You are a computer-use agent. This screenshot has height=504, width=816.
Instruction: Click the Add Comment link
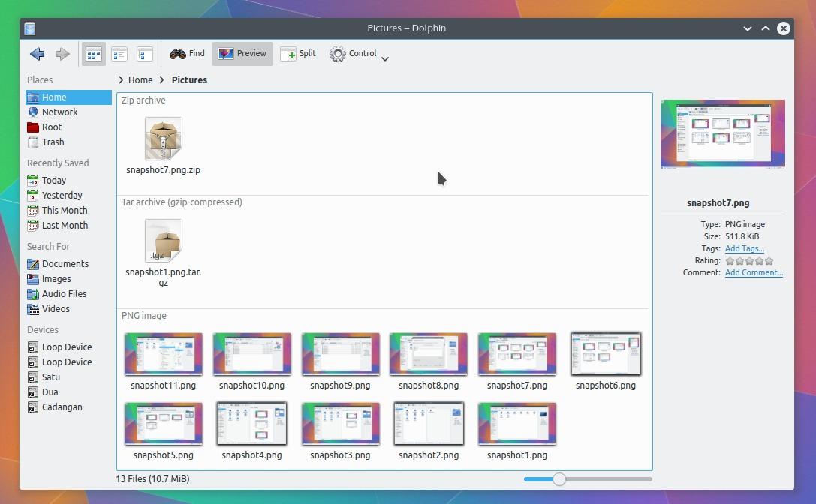click(754, 272)
